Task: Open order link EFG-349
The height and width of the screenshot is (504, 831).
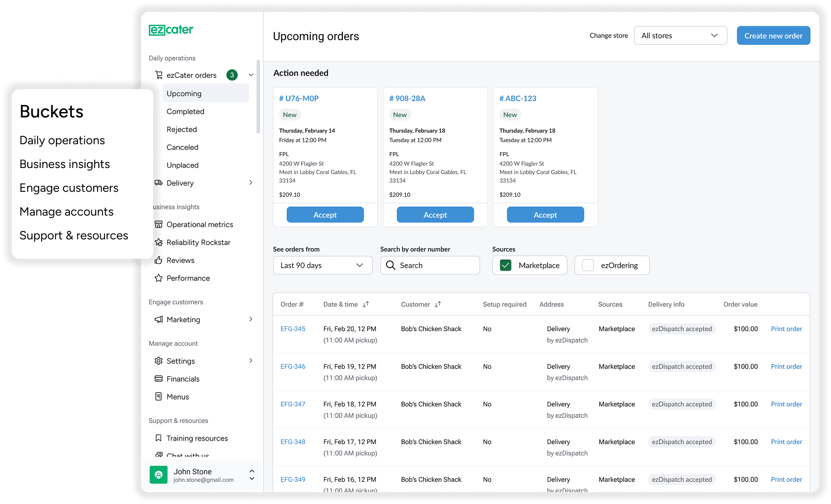Action: coord(293,479)
